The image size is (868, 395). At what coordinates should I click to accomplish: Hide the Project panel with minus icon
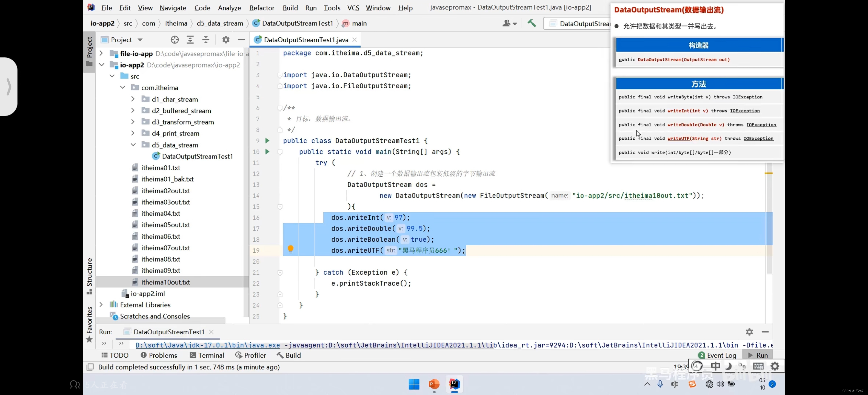click(241, 40)
